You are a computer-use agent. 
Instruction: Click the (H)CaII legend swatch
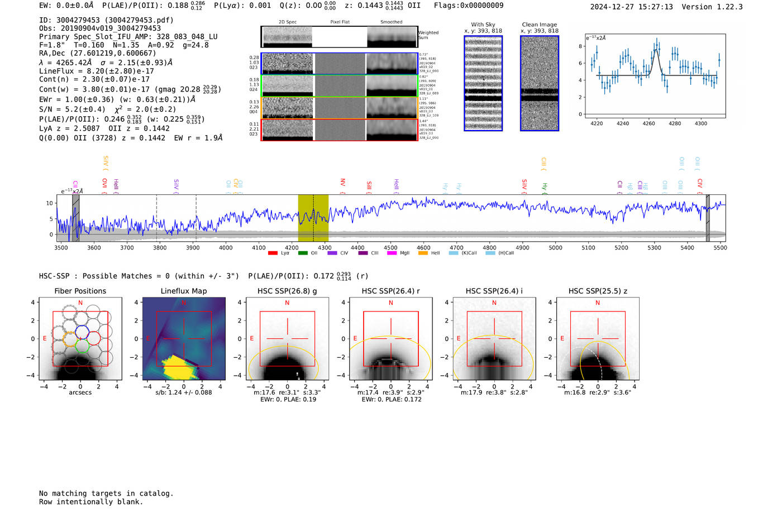pos(490,253)
